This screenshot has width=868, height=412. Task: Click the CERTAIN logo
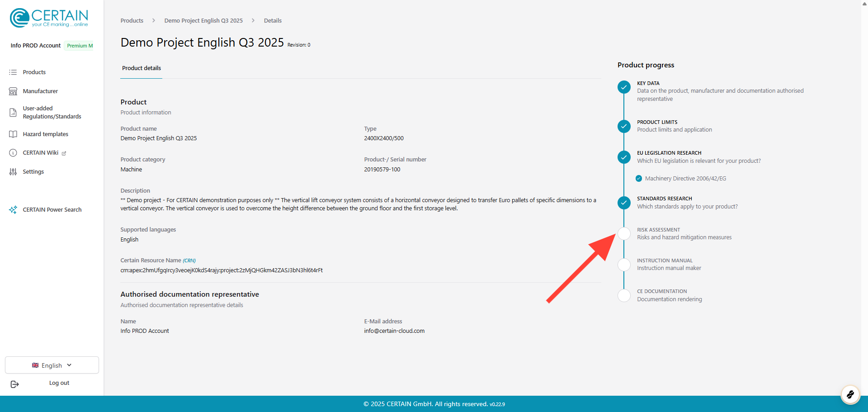49,18
